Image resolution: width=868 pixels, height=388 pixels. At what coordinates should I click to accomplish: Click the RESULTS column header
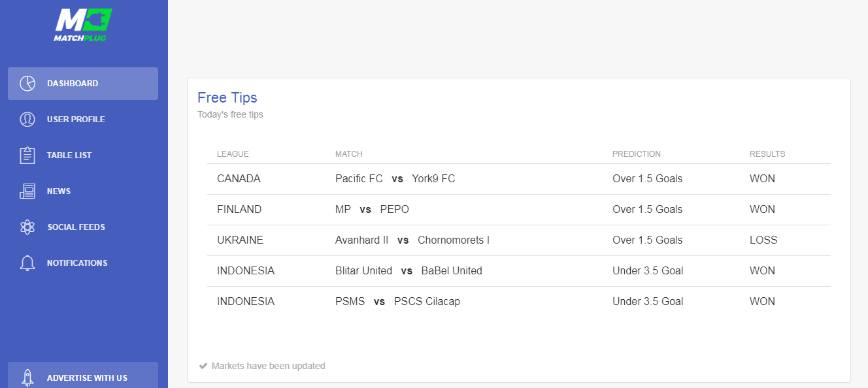click(x=767, y=154)
